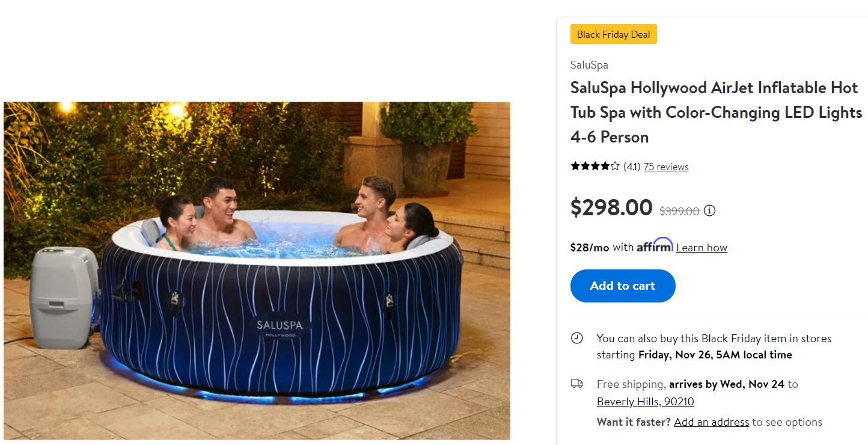Click Add an address link
This screenshot has height=445, width=868.
click(712, 422)
